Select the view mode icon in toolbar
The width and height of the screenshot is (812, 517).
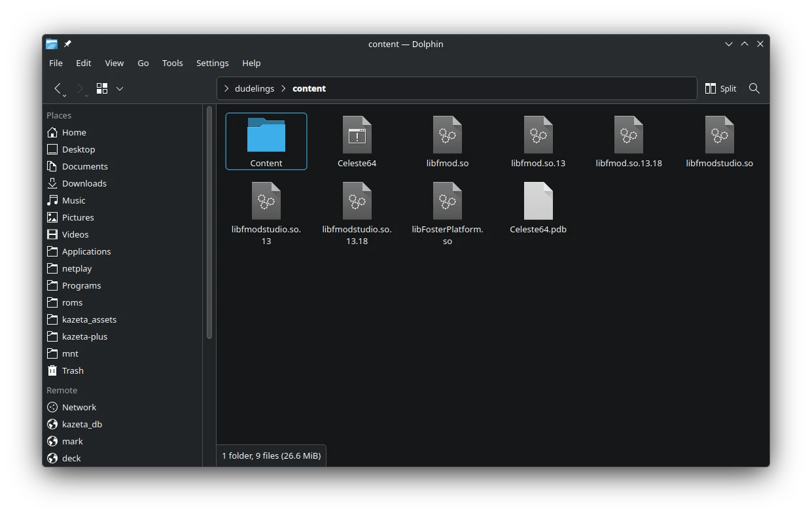point(101,88)
